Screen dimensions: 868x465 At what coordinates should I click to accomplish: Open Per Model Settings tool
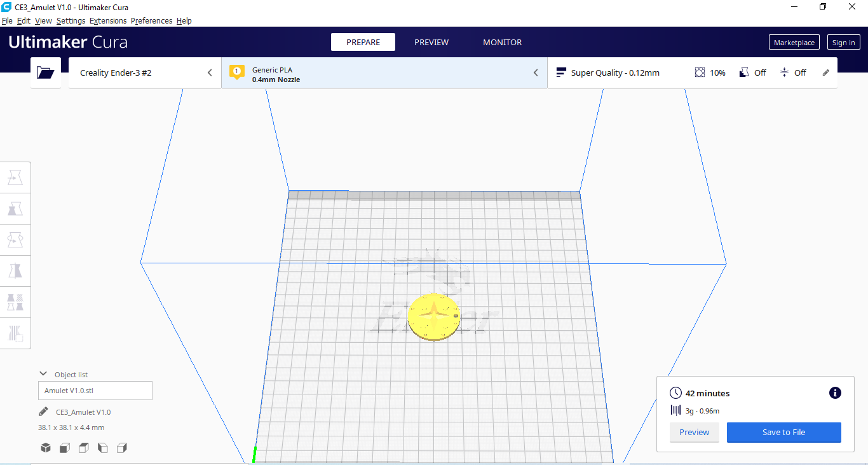click(15, 302)
